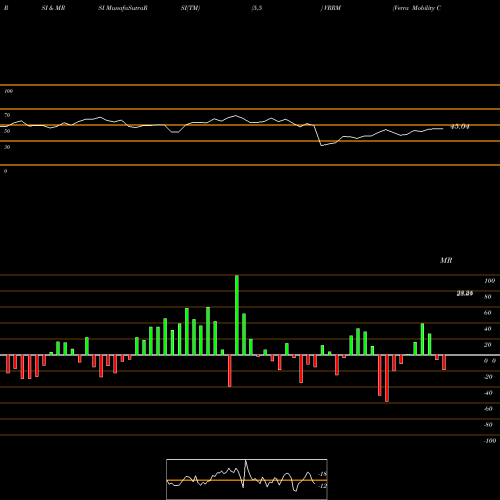The image size is (500, 500).
Task: Click the MR axis label 60
Action: point(487,313)
